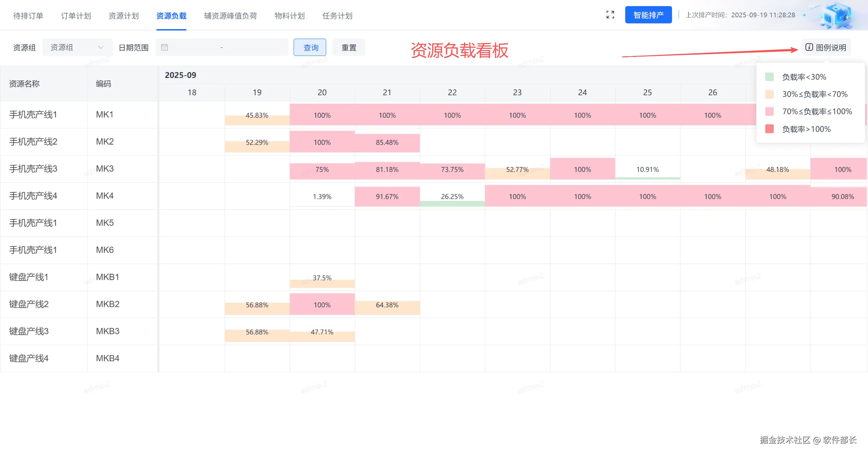Click the calendar icon in date range
Screen dimensions: 868x456
[164, 47]
